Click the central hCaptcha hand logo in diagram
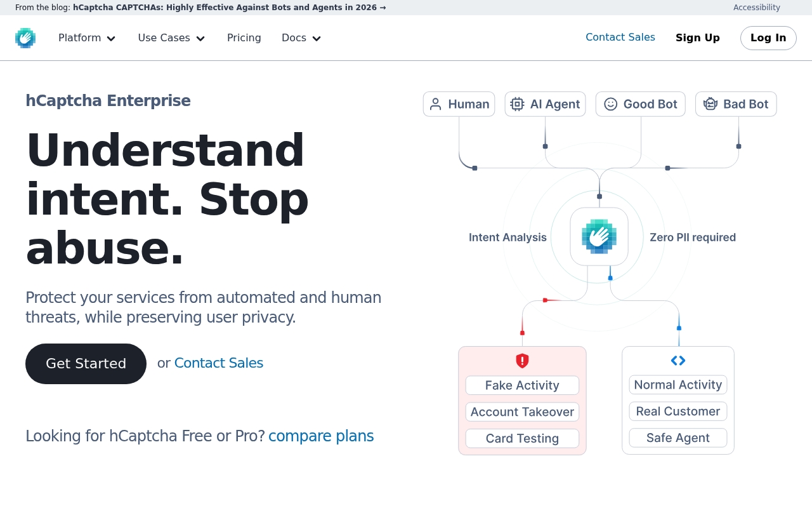The width and height of the screenshot is (812, 508). click(x=599, y=236)
